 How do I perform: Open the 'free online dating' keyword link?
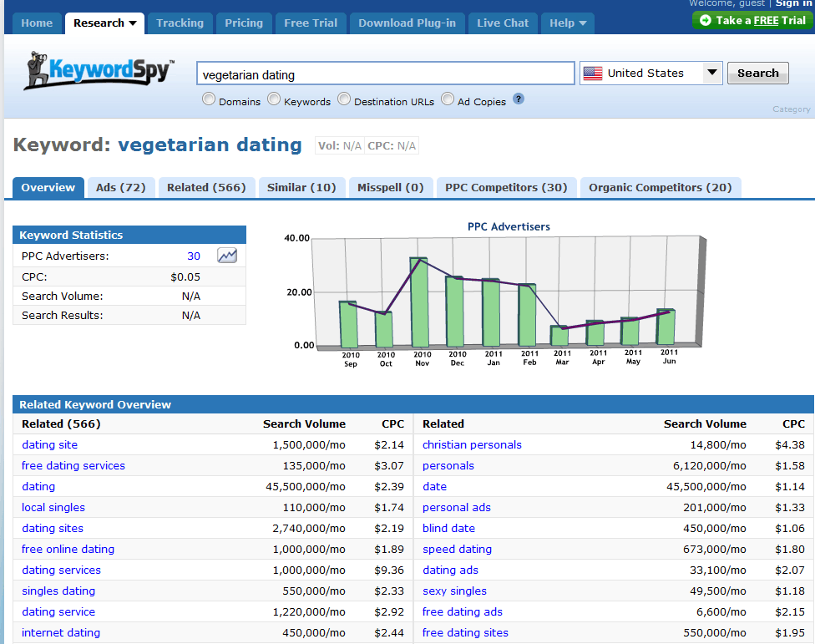point(68,549)
